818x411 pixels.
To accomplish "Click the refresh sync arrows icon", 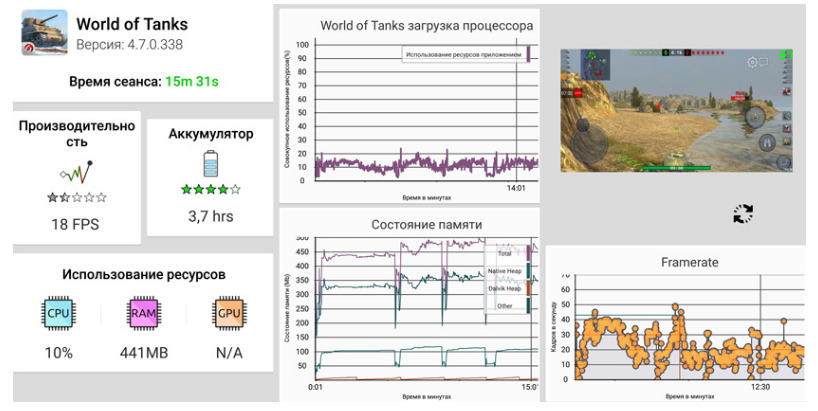I will [742, 213].
